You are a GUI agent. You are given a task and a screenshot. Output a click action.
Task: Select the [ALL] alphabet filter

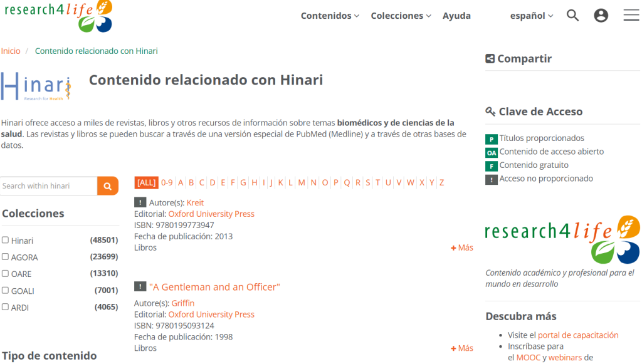[x=146, y=182]
